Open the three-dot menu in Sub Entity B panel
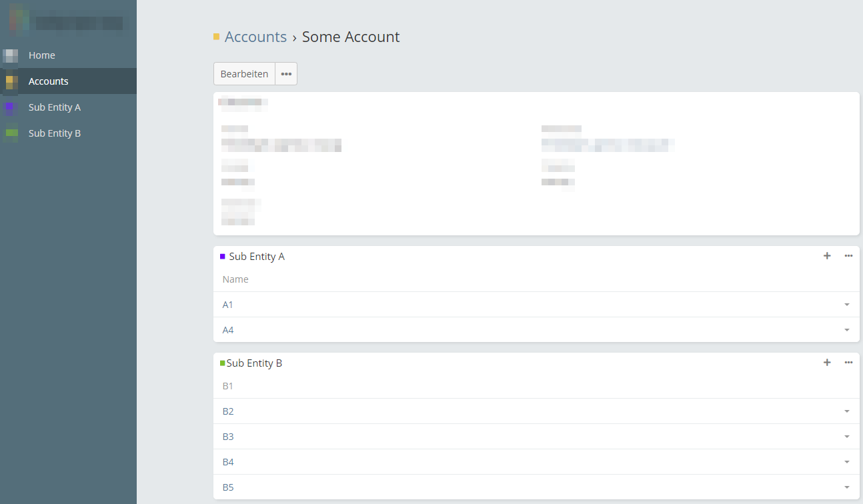The height and width of the screenshot is (504, 863). pyautogui.click(x=848, y=363)
